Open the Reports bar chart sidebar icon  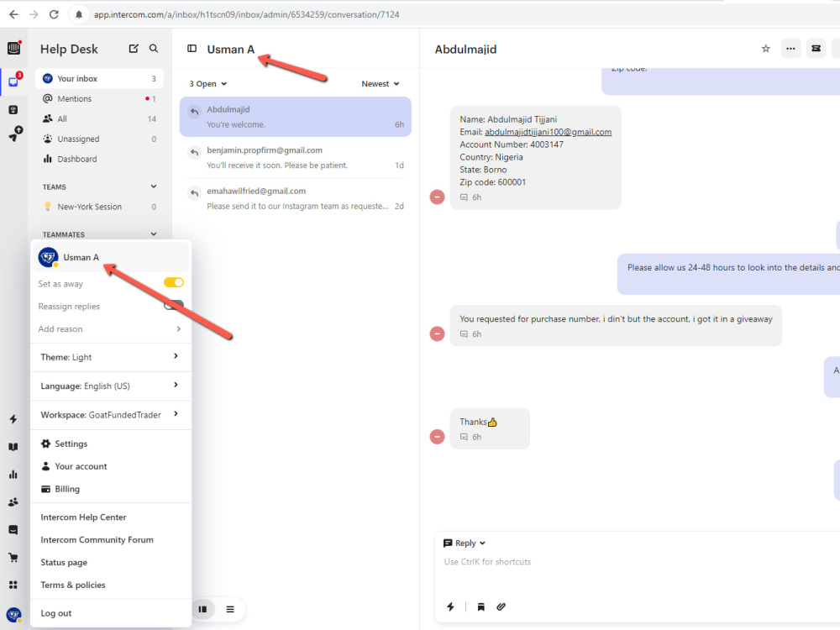(x=13, y=475)
